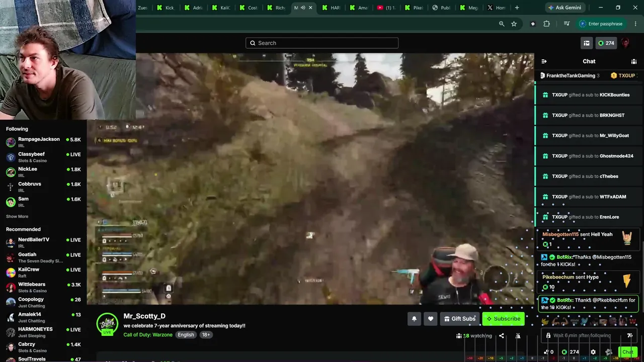Click Misbegotten115 Hell Yeah message
Viewport: 644px width, 362px height.
pos(587,239)
